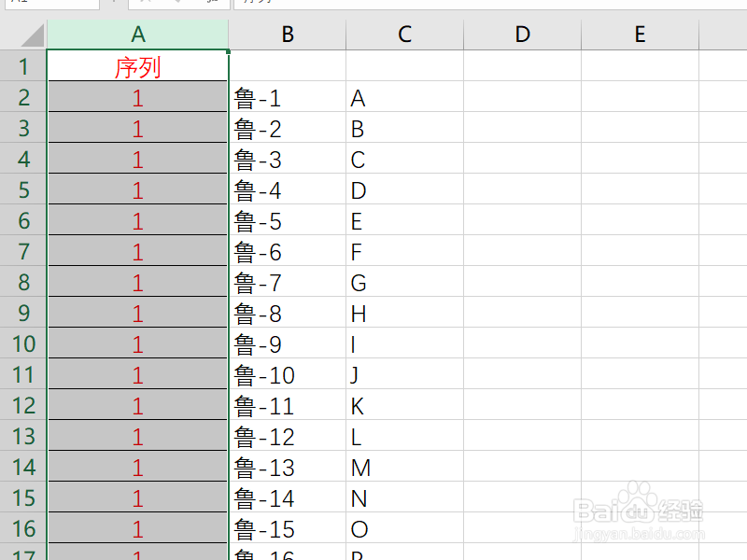
Task: Click cell C10 containing letter I
Action: 404,343
